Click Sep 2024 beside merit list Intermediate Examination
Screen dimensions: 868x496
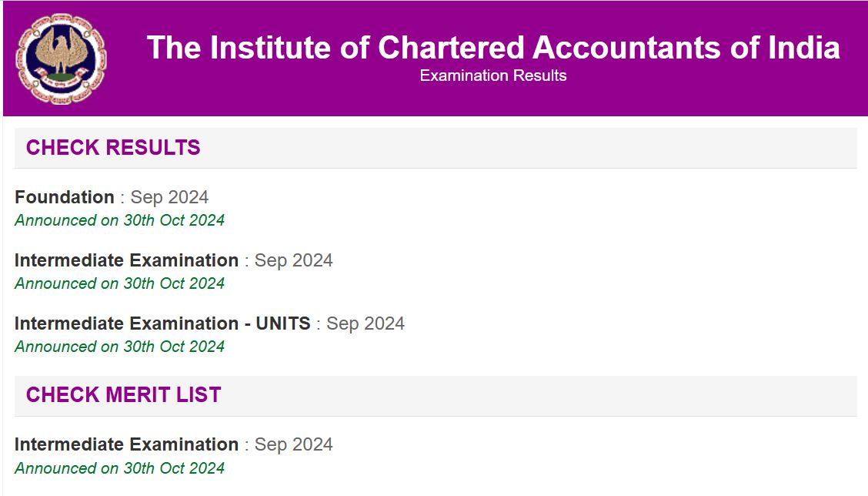[293, 444]
